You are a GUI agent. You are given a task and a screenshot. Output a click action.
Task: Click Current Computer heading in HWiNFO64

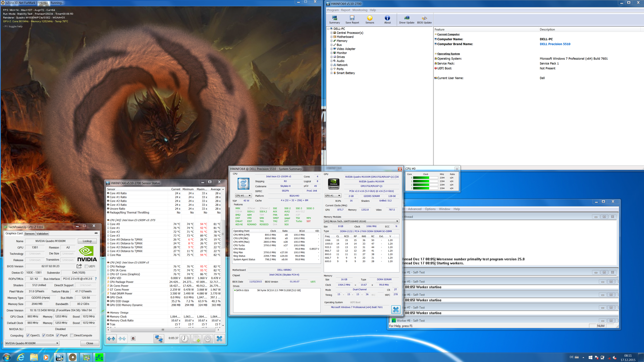pos(448,34)
